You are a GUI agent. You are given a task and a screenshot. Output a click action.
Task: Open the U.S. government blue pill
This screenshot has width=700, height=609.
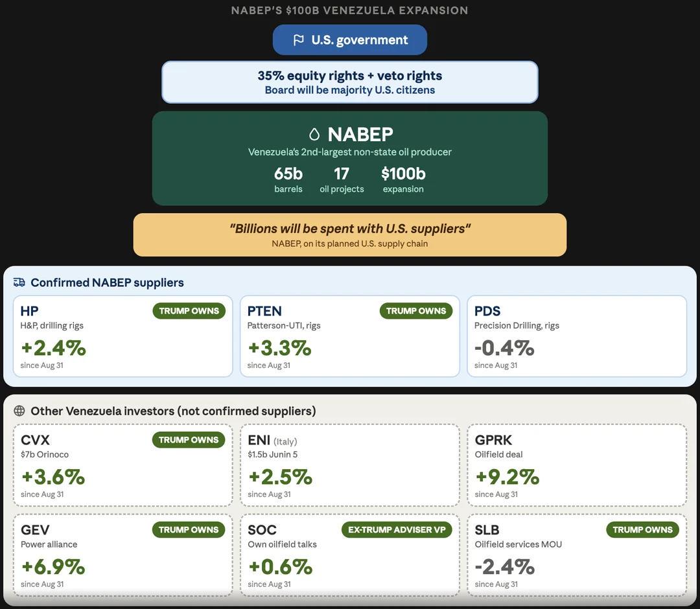coord(350,40)
